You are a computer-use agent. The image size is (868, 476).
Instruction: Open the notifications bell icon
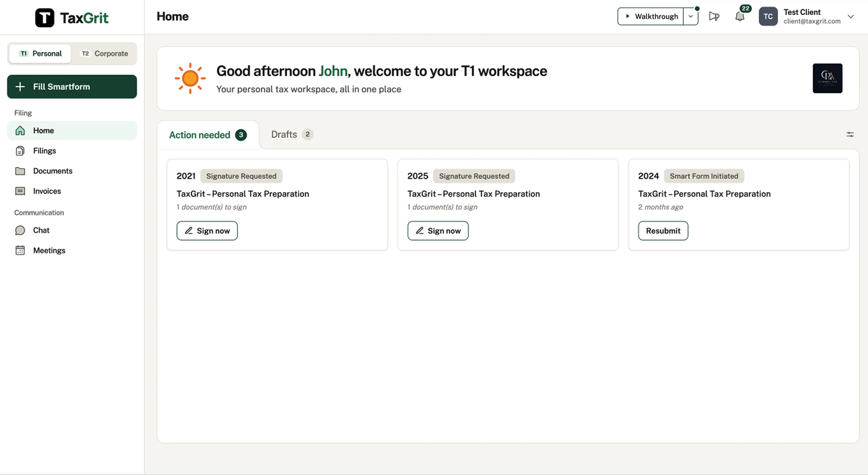click(x=740, y=16)
